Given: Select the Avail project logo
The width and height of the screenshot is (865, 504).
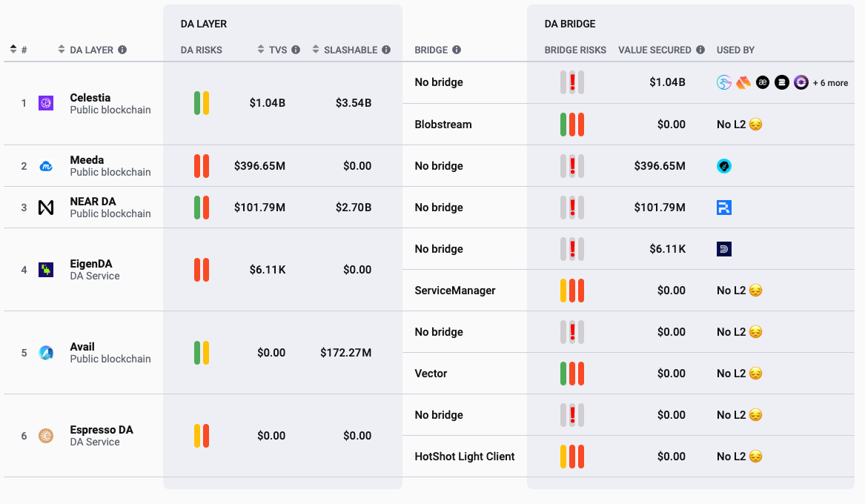Looking at the screenshot, I should pyautogui.click(x=47, y=352).
